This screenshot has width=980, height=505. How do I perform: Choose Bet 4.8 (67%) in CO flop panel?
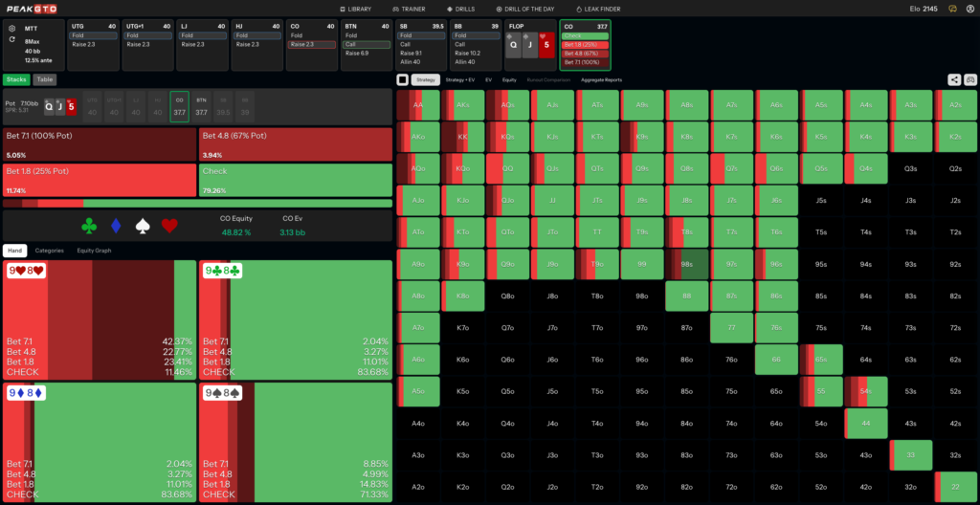coord(585,54)
